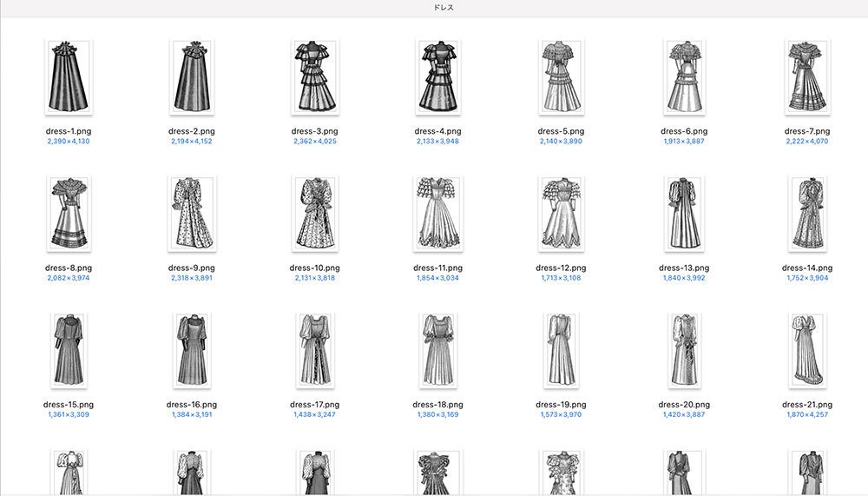Screen dimensions: 868x496
Task: Select the dress-2.png thumbnail
Action: tap(192, 77)
